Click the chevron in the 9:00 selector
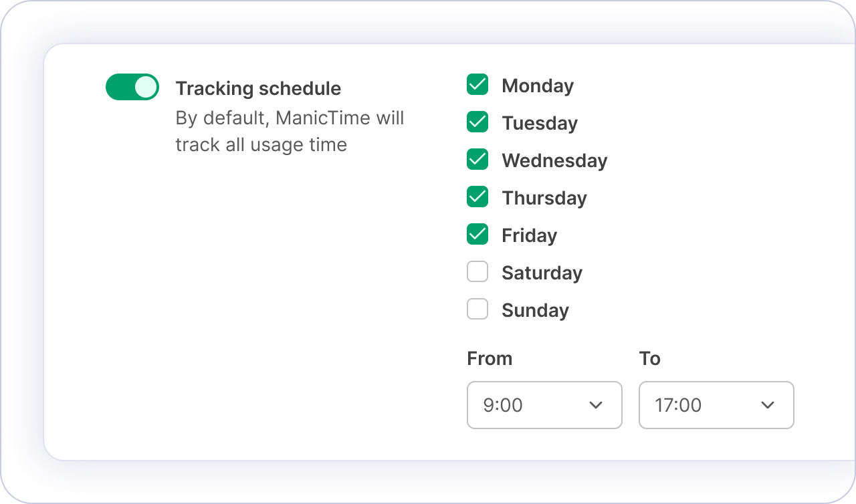 click(596, 405)
